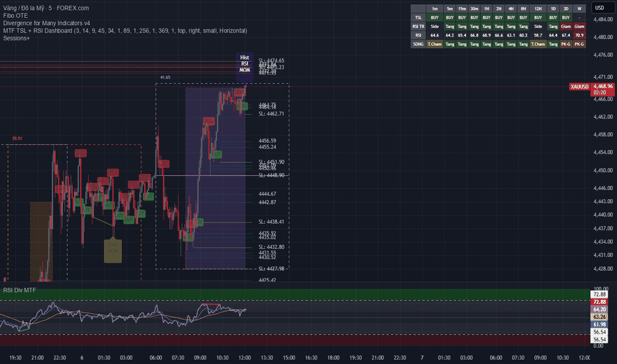Click the 64.20 RSI value tag
The image size is (617, 364).
point(599,309)
